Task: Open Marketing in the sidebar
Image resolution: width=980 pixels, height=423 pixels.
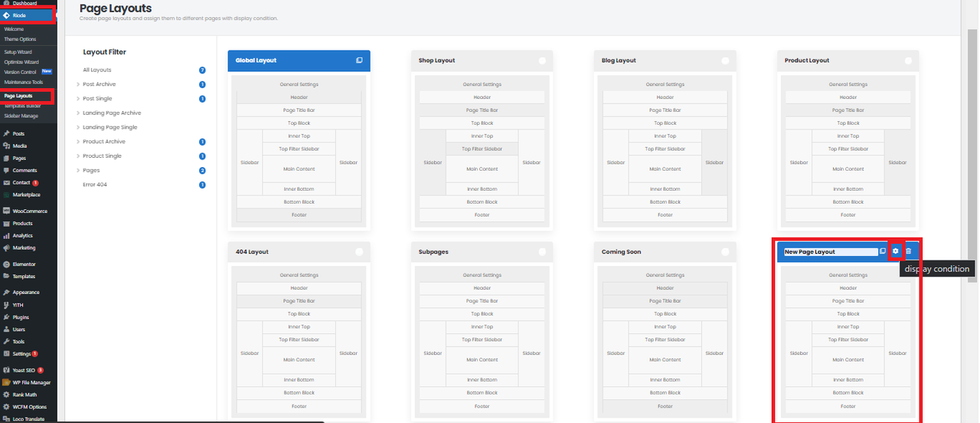Action: (24, 248)
